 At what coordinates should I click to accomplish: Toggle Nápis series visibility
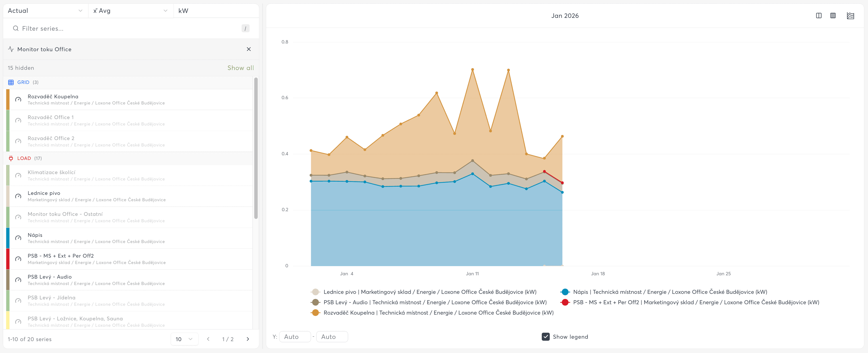tap(129, 238)
